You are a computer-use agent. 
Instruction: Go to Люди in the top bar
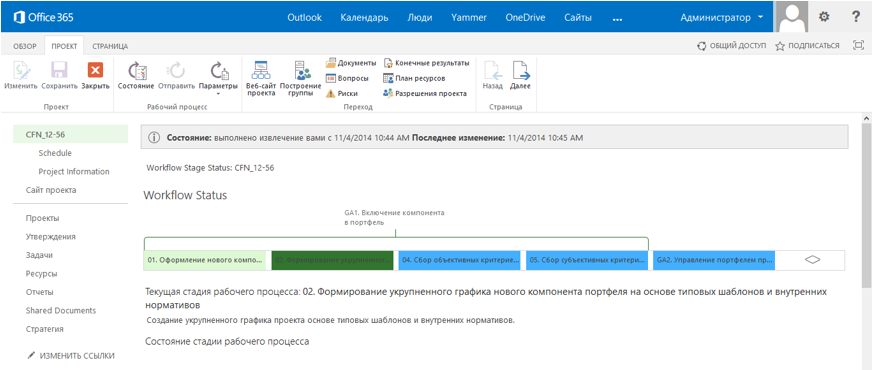coord(420,17)
